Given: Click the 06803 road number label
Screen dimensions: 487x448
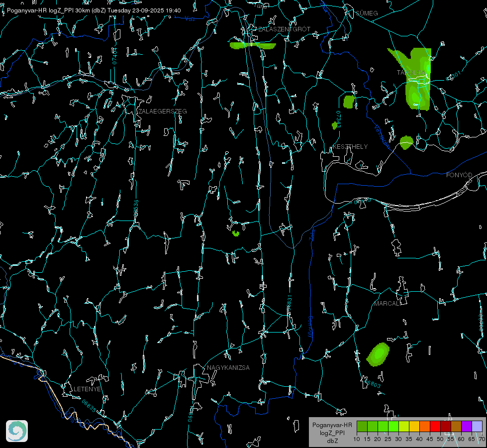Looking at the screenshot, I should tap(373, 383).
